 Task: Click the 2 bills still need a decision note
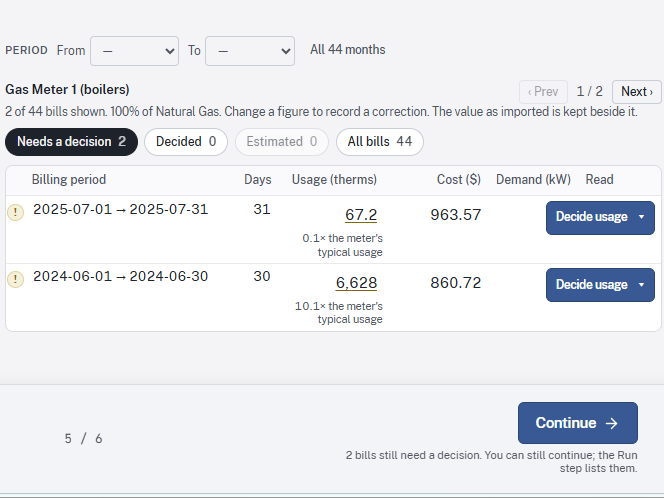click(x=491, y=462)
